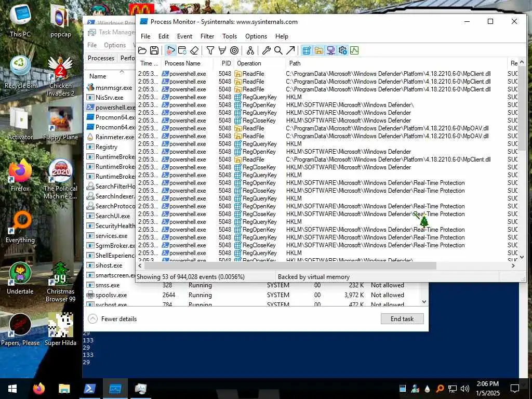This screenshot has height=399, width=532.
Task: Collapse Task Manager with Fewer details
Action: coord(112,319)
